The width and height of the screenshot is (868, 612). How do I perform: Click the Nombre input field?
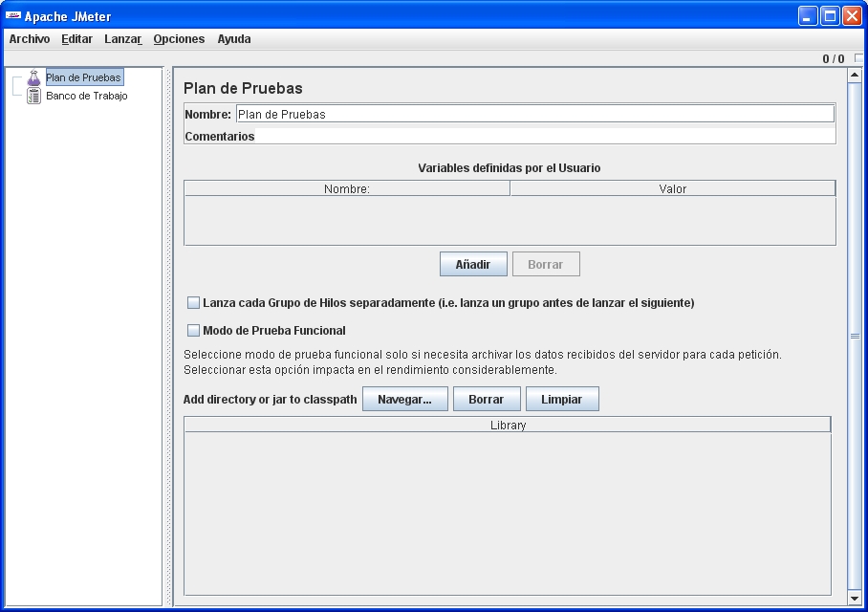(x=534, y=114)
